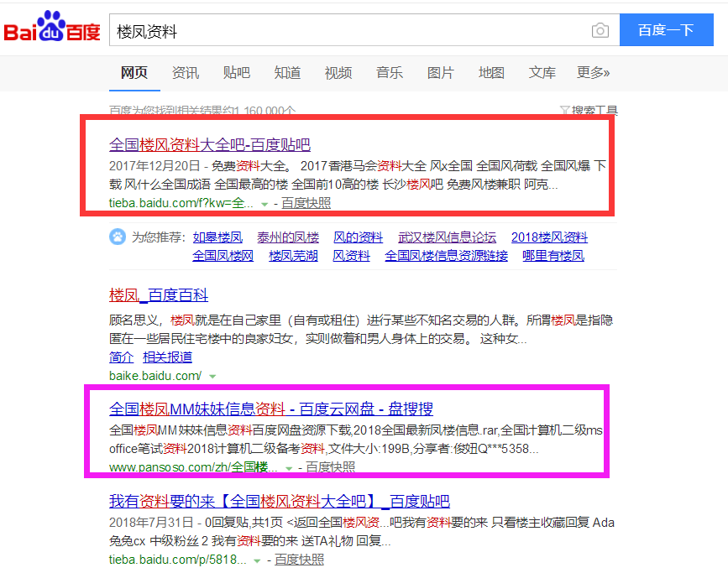
Task: Open result 全国楼凤资料大全吧-百度贴吧
Action: (210, 145)
